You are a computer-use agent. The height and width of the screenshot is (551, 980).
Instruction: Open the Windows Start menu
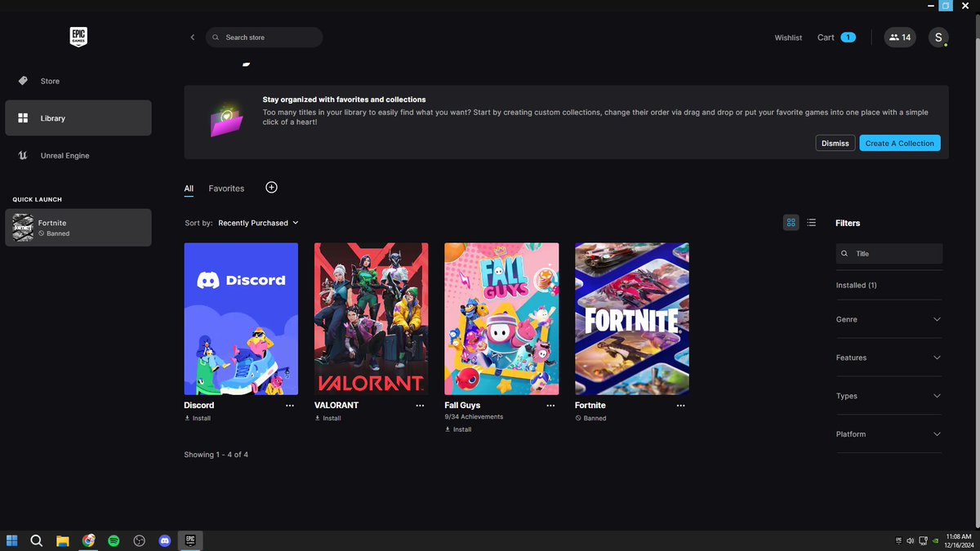pyautogui.click(x=12, y=540)
